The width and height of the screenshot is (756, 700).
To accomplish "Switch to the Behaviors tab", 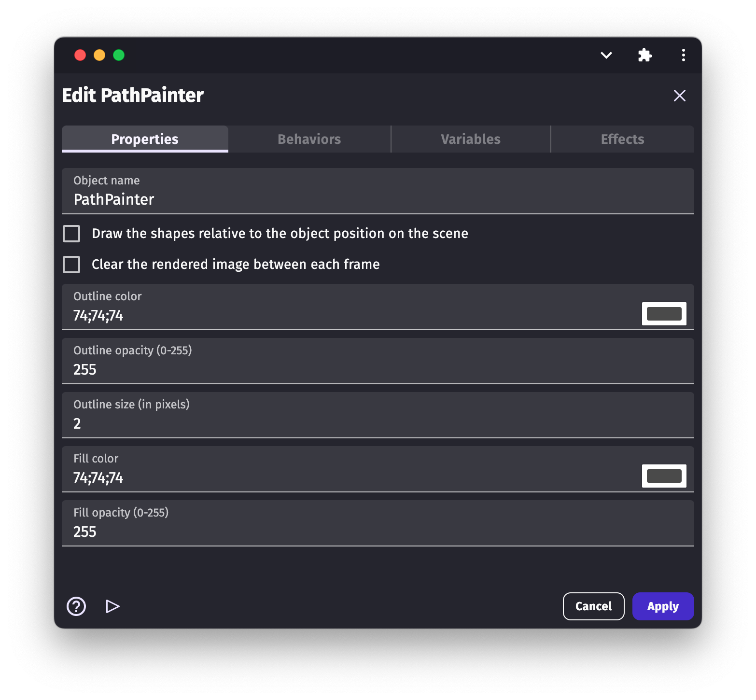I will 309,139.
